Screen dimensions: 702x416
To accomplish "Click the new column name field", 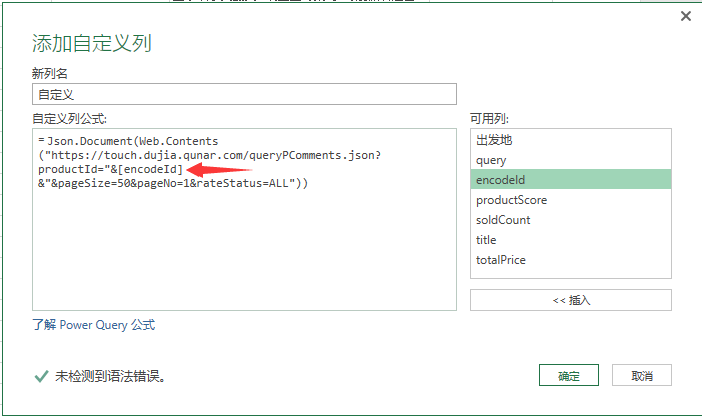I will coord(244,96).
